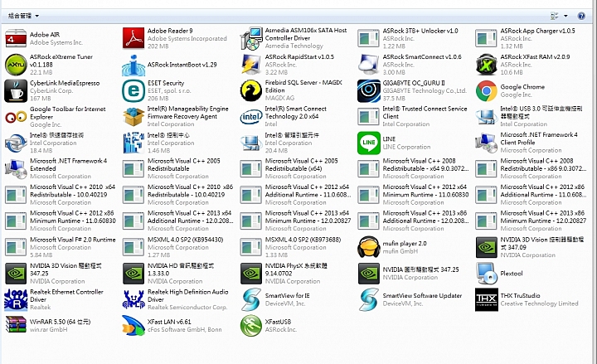Select the ASRock RapidStart icon
Viewport: 597px width, 364px height.
click(251, 65)
